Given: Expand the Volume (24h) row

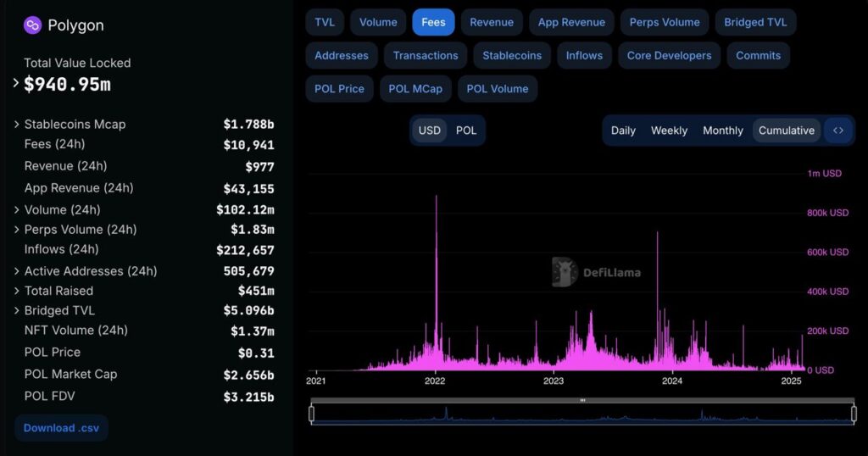Looking at the screenshot, I should click(17, 209).
